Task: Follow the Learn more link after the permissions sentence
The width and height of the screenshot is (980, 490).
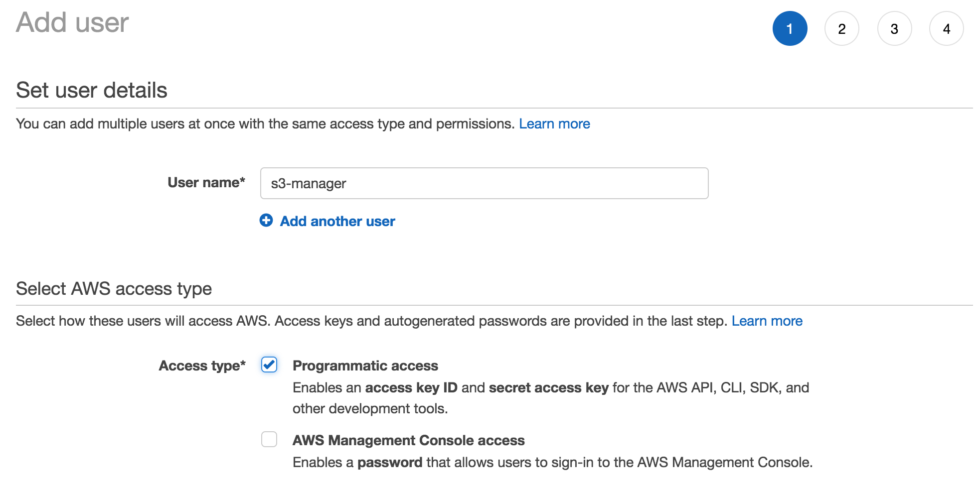Action: 554,123
